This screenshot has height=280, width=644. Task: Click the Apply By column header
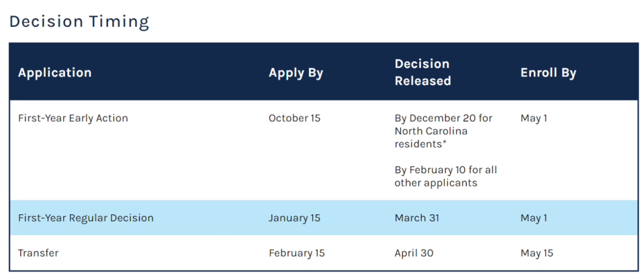296,73
